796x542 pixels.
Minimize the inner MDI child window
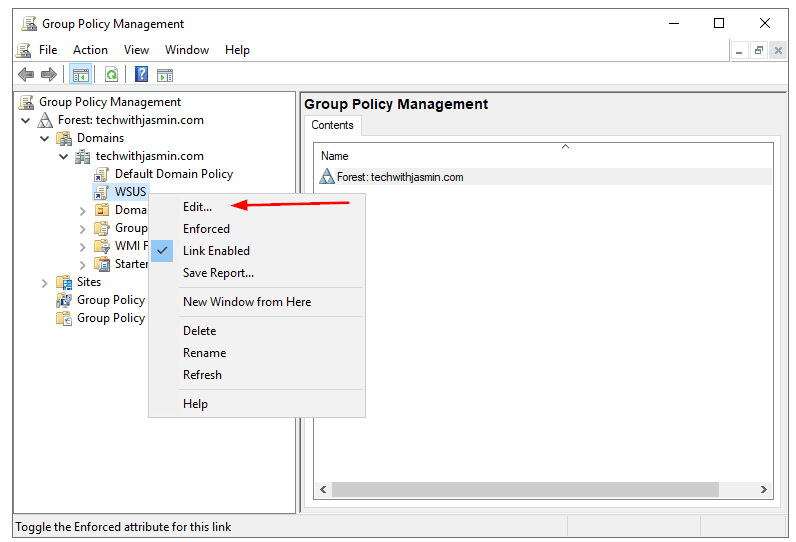coord(739,50)
